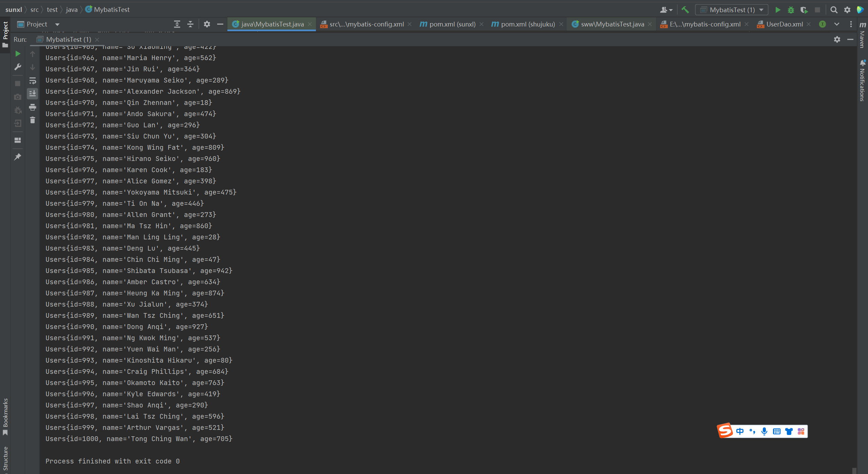
Task: Rerun MybatisTest from Run panel
Action: tap(18, 54)
